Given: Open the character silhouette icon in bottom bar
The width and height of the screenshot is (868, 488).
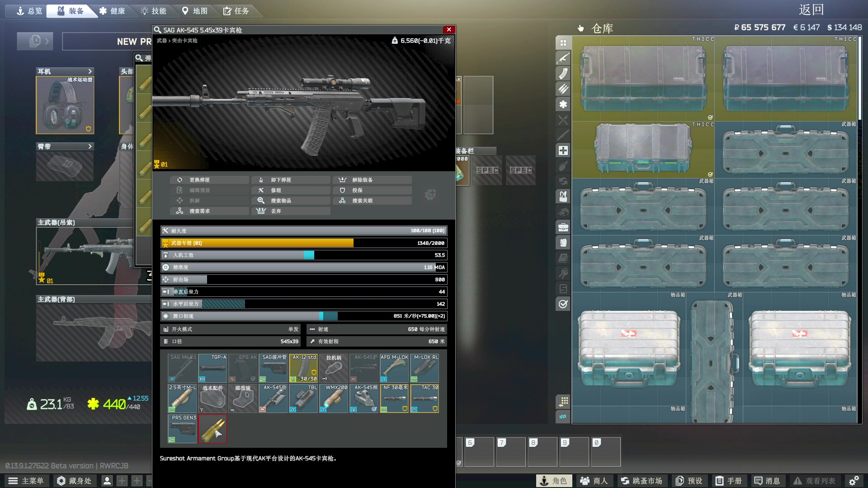Looking at the screenshot, I should click(107, 481).
